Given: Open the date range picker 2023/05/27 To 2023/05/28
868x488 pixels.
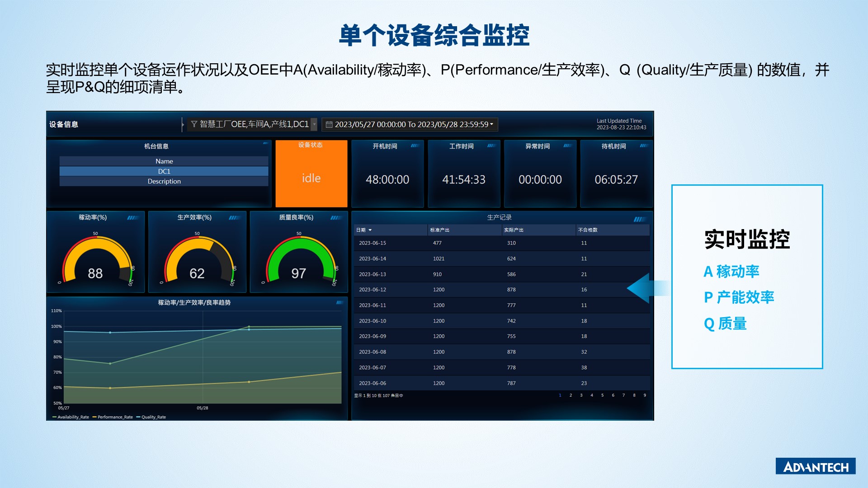Looking at the screenshot, I should pos(410,124).
